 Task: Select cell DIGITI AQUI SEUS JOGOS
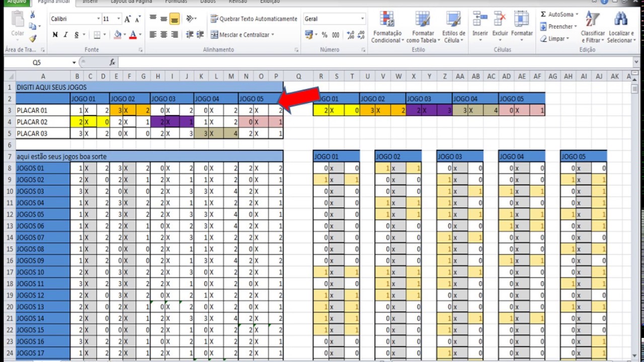point(149,87)
